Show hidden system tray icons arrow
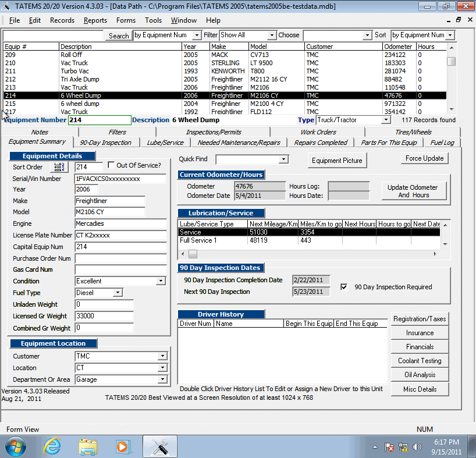The height and width of the screenshot is (458, 476). [x=374, y=447]
